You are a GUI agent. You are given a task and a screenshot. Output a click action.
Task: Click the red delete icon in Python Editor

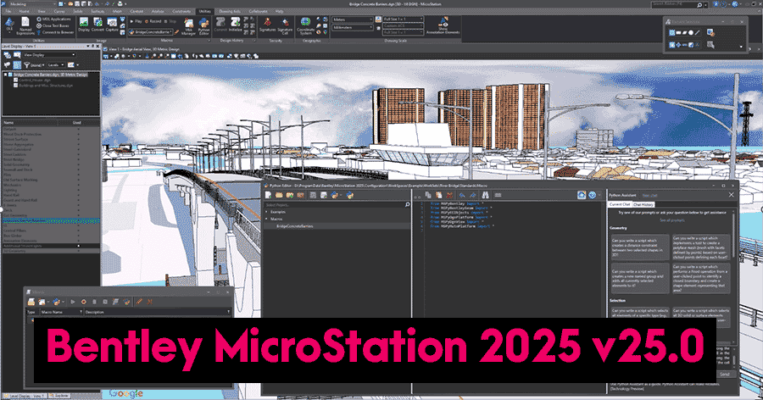coord(450,195)
